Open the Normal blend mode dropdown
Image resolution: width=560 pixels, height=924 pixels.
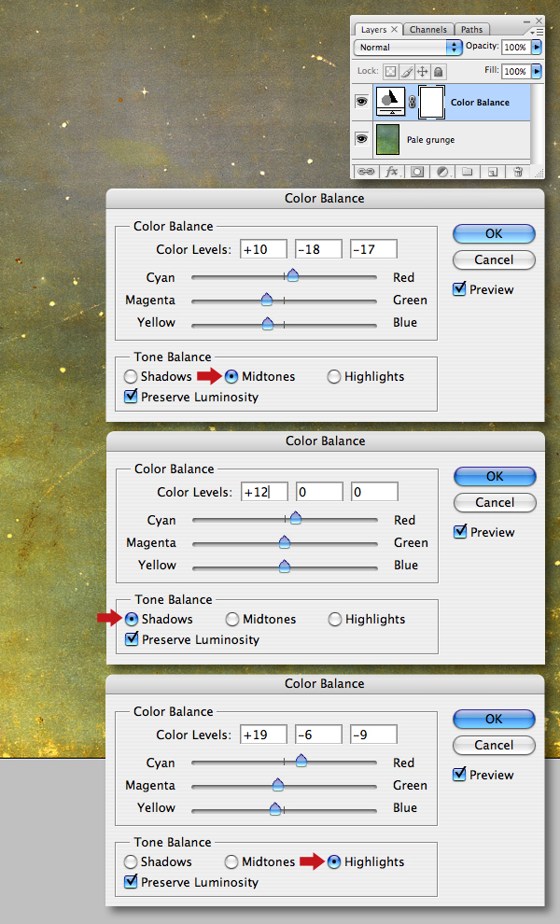[408, 48]
